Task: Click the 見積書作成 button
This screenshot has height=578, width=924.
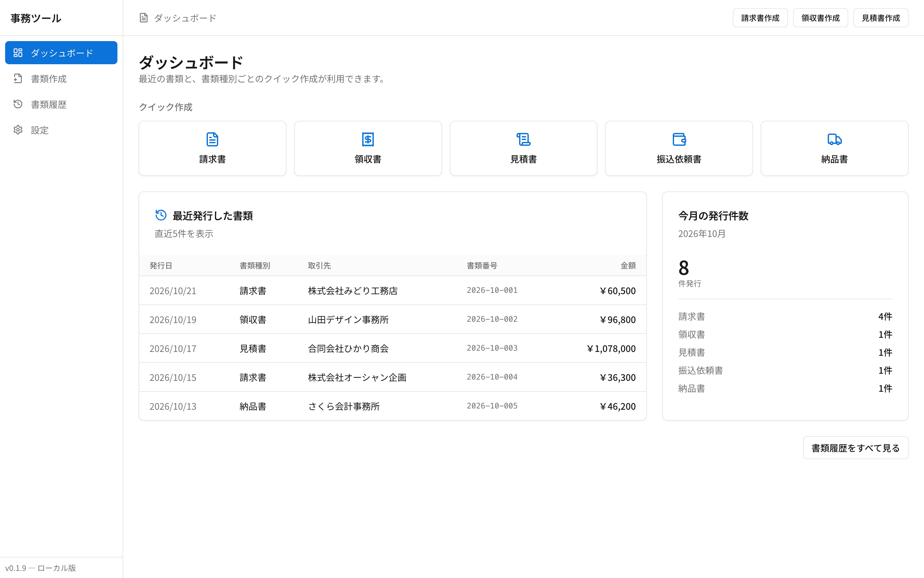Action: click(880, 18)
